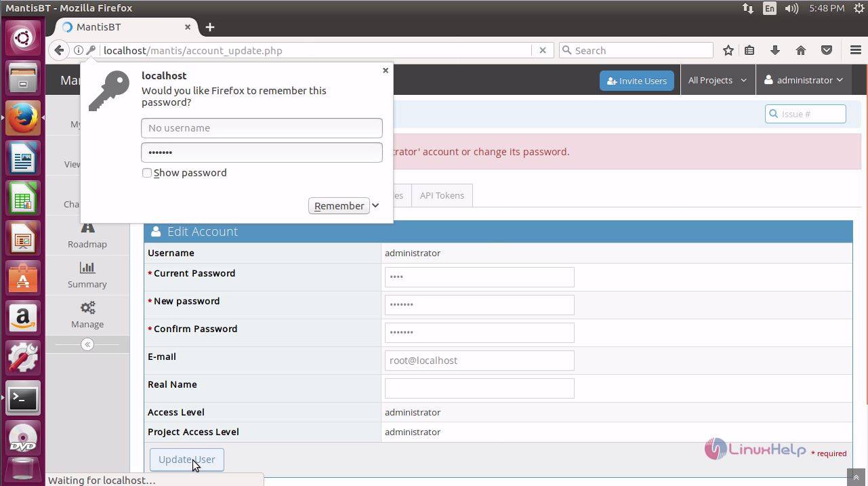Click the scroll-to-top button in the page corner
Screen dimensions: 868x486
pos(856,478)
